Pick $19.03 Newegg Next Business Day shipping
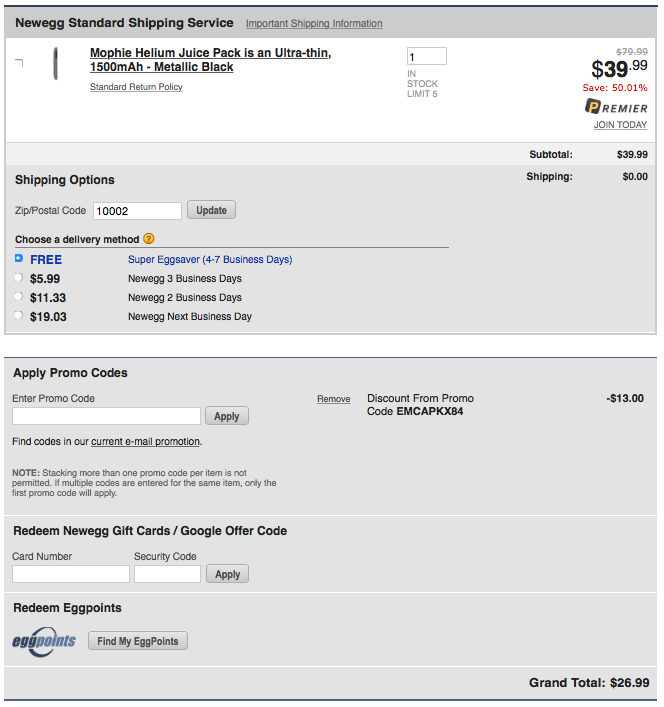The width and height of the screenshot is (664, 707). (x=18, y=315)
